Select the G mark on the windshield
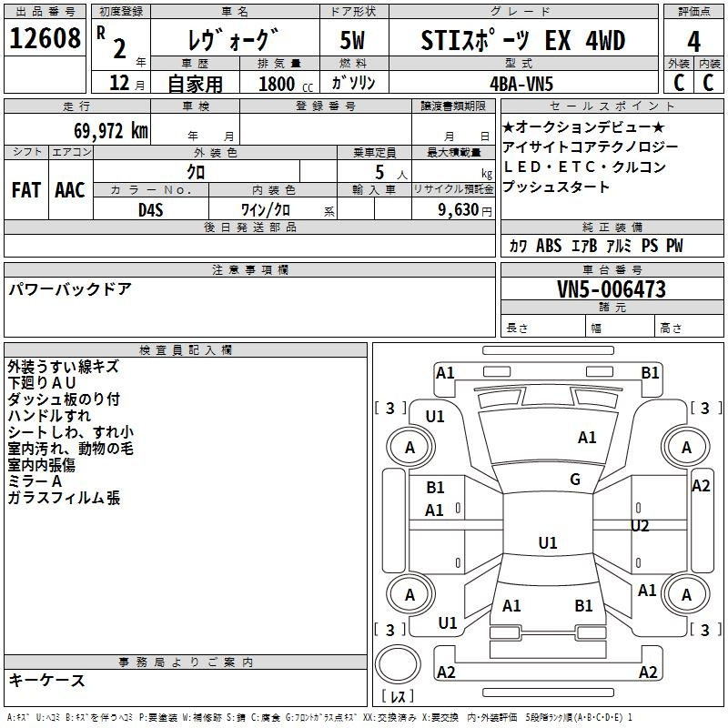 (575, 480)
